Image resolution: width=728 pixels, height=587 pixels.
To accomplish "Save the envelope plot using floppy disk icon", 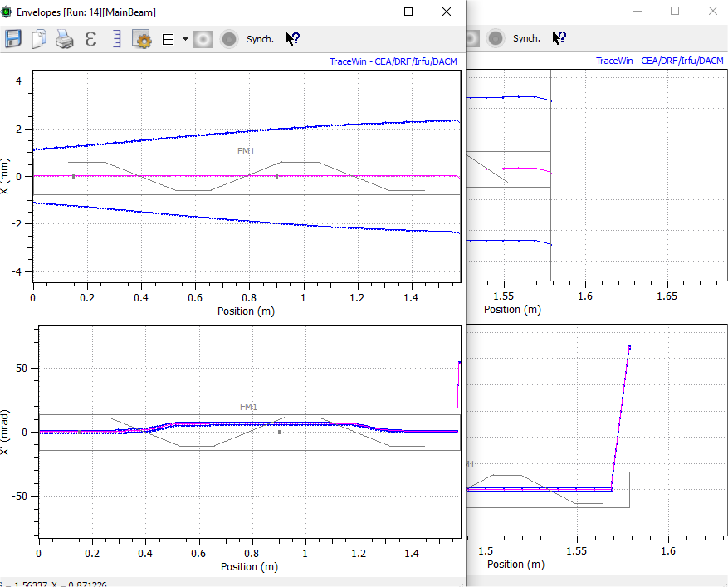I will (x=12, y=38).
